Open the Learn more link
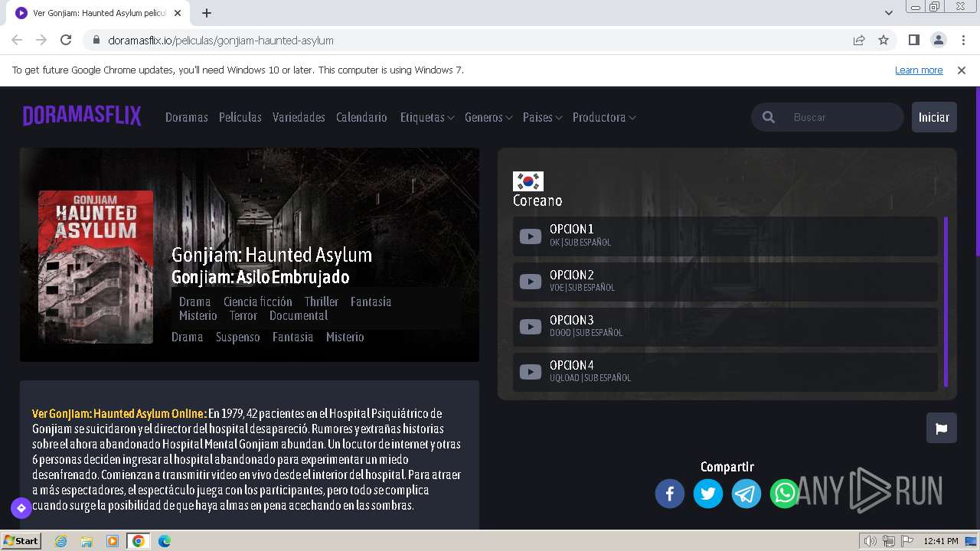This screenshot has width=980, height=551. click(919, 70)
